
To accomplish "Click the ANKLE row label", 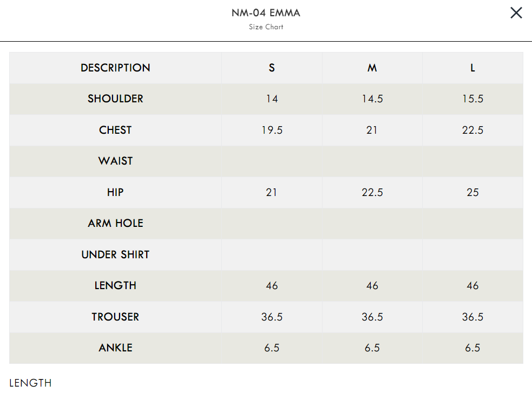I will (115, 348).
